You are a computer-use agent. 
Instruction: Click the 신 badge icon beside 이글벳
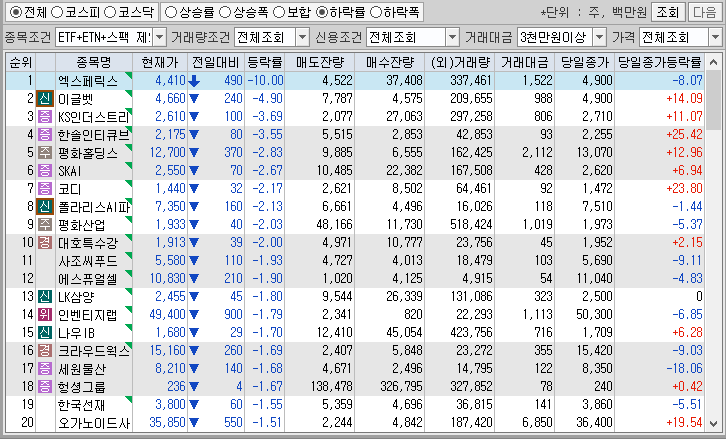click(45, 99)
